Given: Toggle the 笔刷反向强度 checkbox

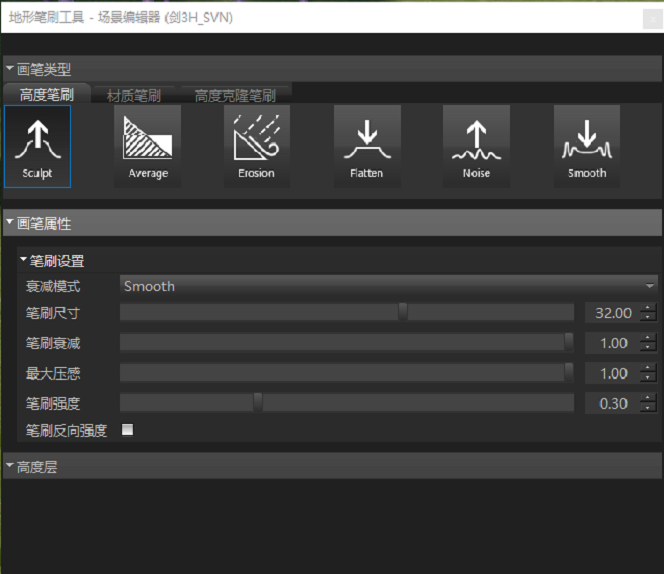Looking at the screenshot, I should pos(127,430).
